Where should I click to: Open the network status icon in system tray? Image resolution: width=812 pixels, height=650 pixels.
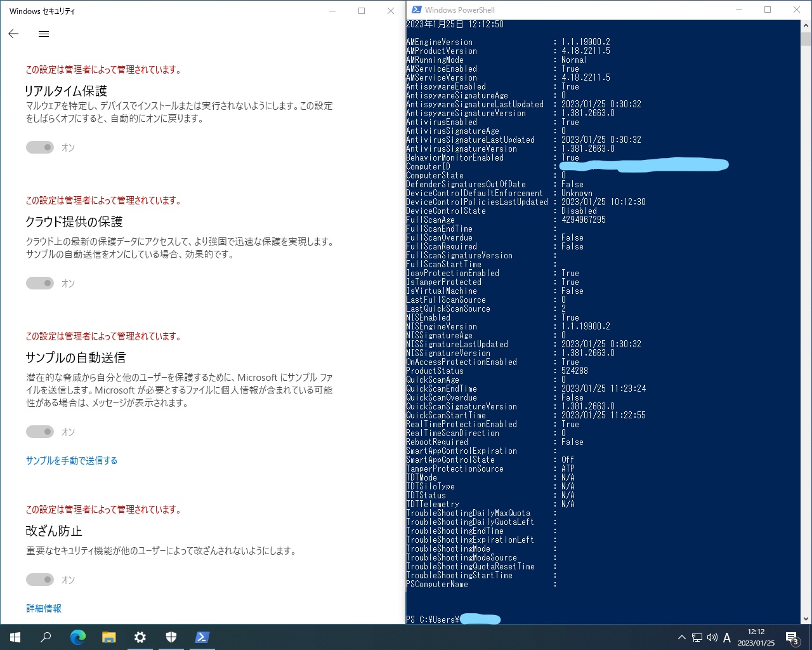click(697, 637)
